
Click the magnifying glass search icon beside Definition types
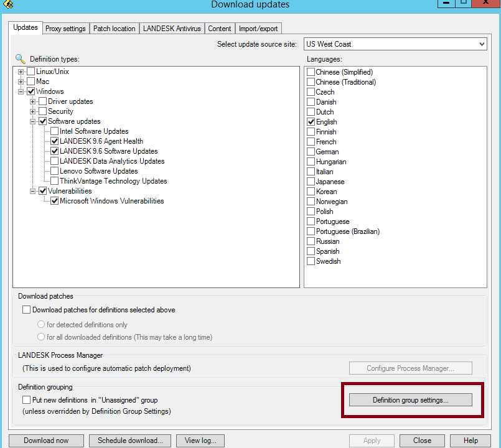pos(19,57)
